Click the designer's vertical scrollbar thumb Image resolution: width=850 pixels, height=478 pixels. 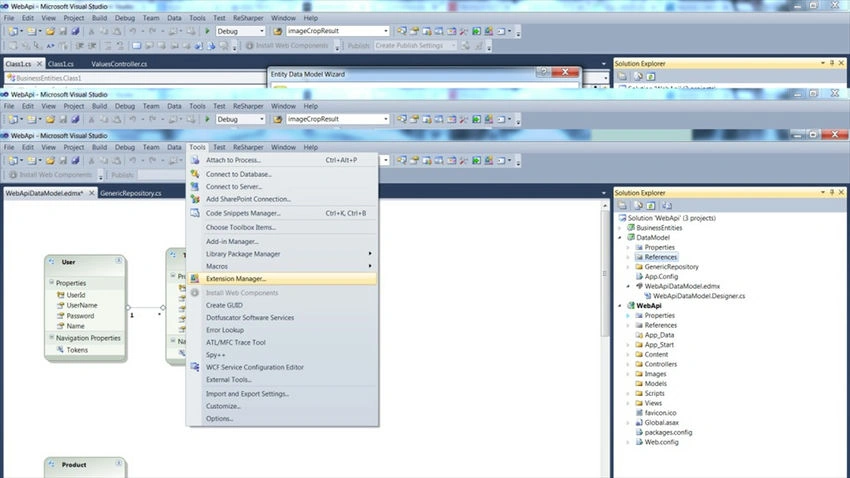coord(605,274)
